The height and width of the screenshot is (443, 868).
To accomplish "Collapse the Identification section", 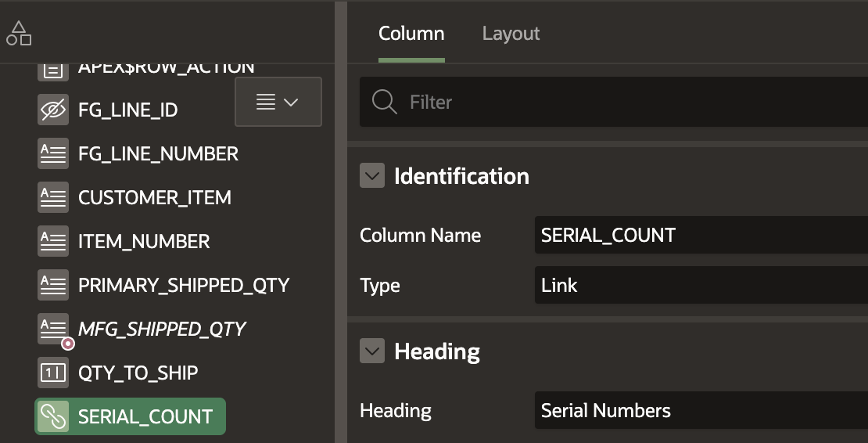I will [x=372, y=175].
